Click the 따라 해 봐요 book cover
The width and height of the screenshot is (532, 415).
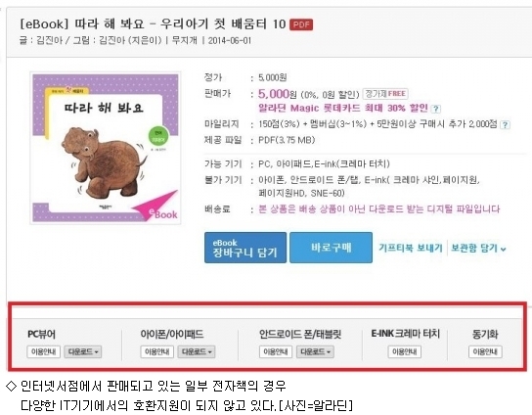click(106, 148)
